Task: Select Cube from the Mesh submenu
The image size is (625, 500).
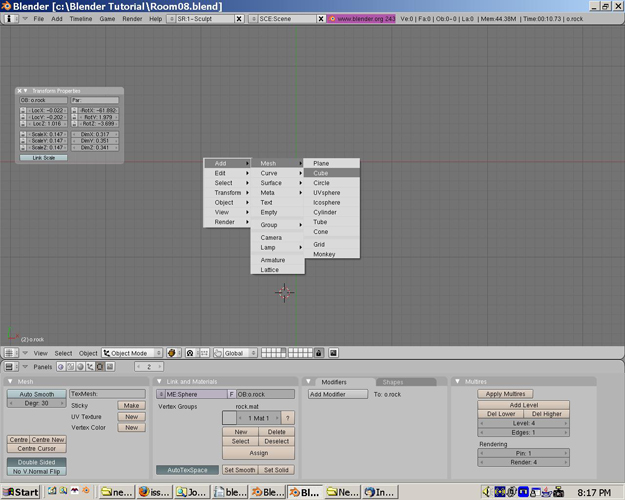Action: click(321, 173)
